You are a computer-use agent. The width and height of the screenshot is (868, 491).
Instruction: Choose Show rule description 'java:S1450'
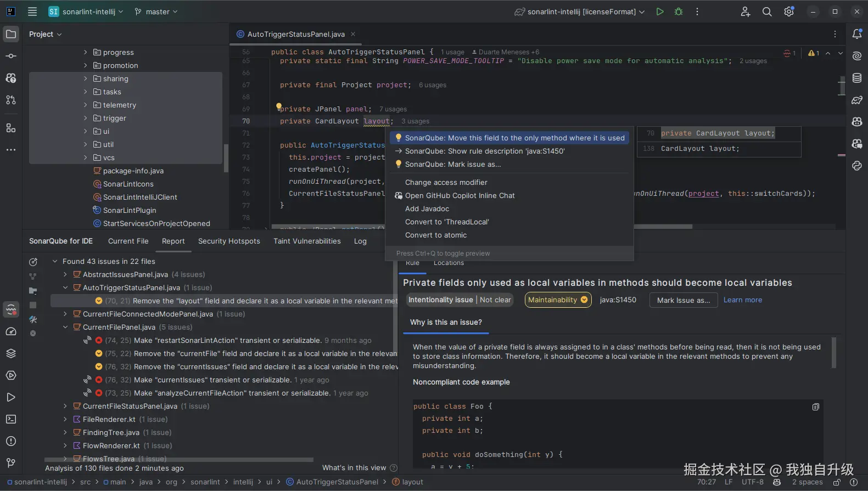click(509, 151)
